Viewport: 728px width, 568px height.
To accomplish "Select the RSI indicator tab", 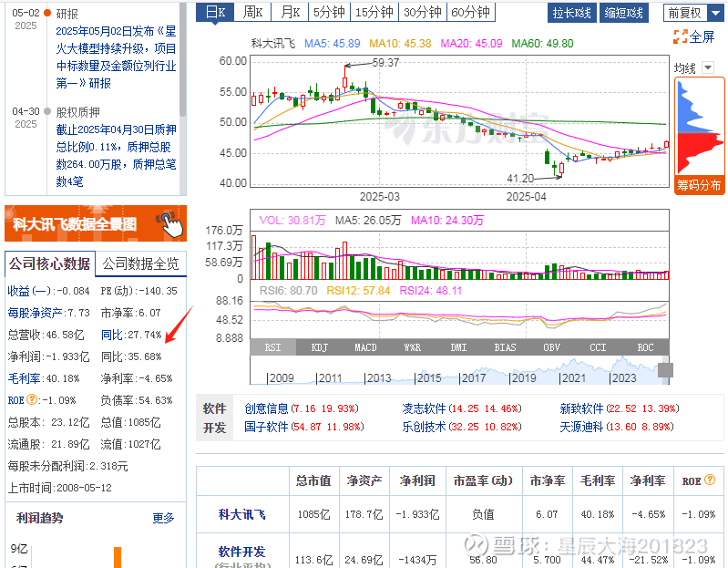I will (x=273, y=347).
